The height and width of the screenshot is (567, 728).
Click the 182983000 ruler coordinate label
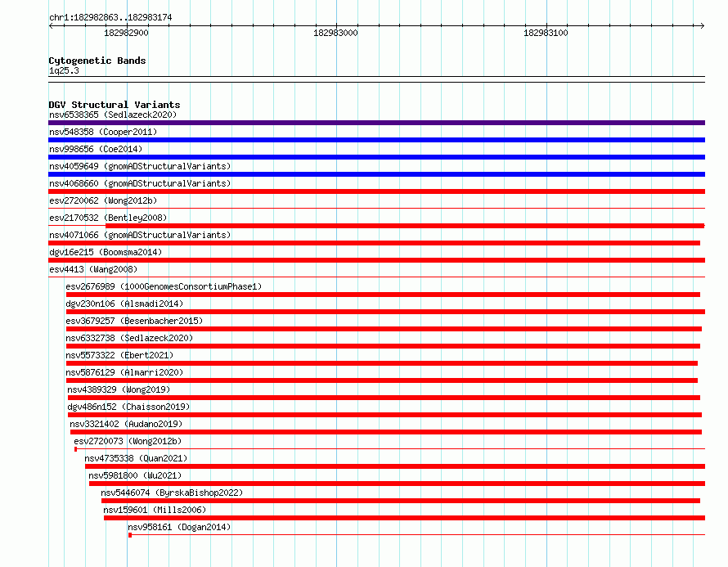pos(335,33)
